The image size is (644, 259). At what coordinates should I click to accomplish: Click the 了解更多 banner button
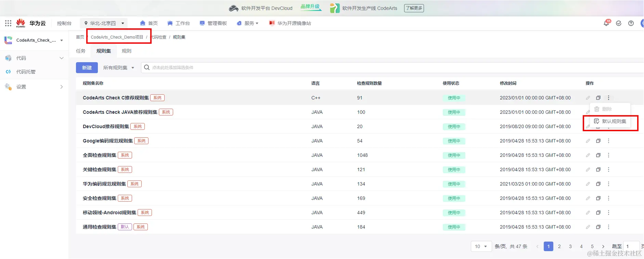414,8
